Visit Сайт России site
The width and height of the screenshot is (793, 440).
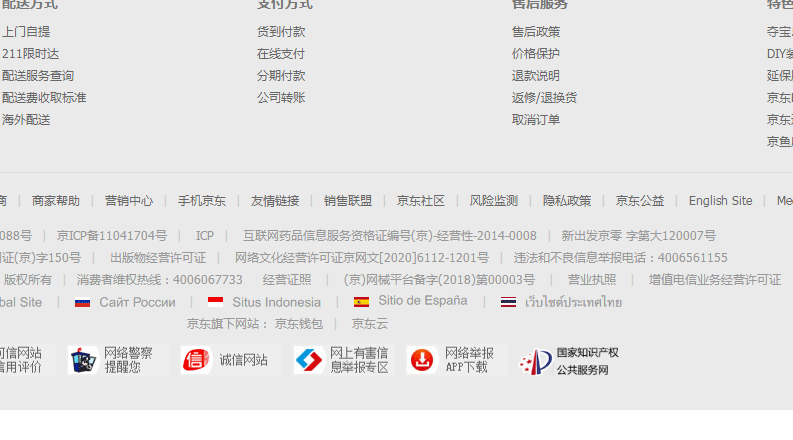138,302
